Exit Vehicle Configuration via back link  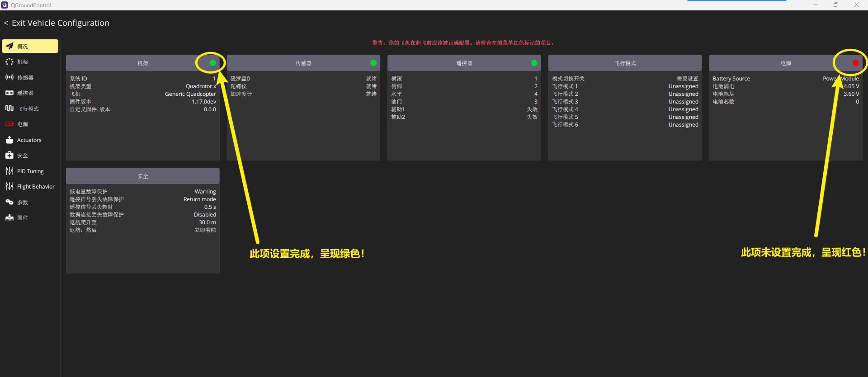pyautogui.click(x=57, y=23)
